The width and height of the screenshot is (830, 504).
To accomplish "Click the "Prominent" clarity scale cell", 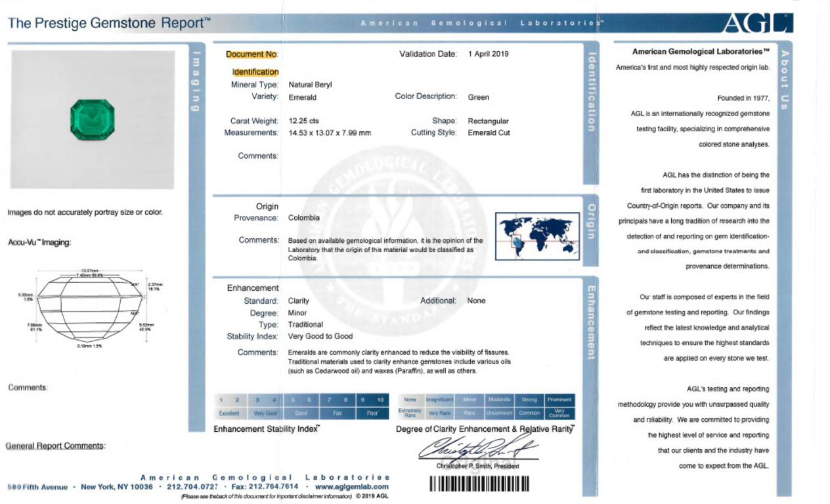I will point(559,400).
